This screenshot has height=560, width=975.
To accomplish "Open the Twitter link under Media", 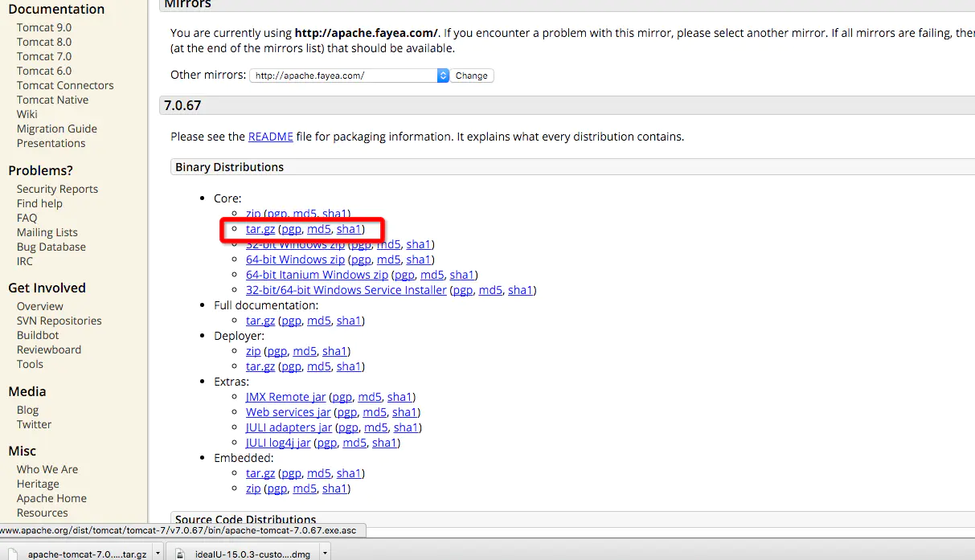I will (x=34, y=424).
